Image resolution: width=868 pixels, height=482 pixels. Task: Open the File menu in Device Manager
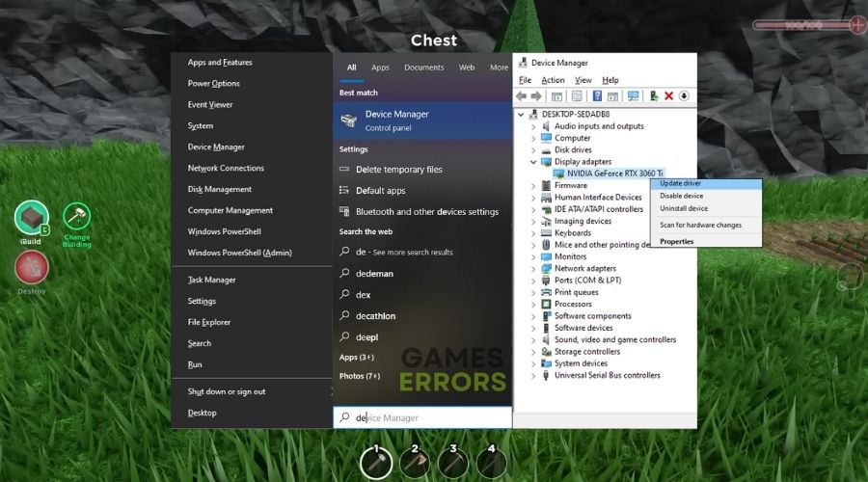click(x=525, y=80)
